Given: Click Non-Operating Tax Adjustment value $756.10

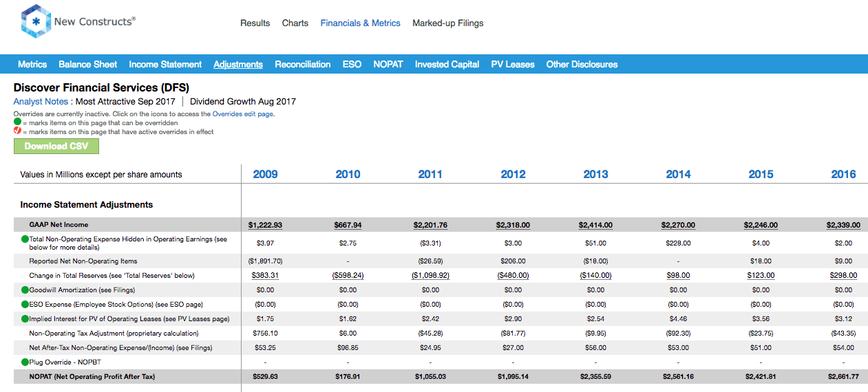Looking at the screenshot, I should tap(265, 333).
